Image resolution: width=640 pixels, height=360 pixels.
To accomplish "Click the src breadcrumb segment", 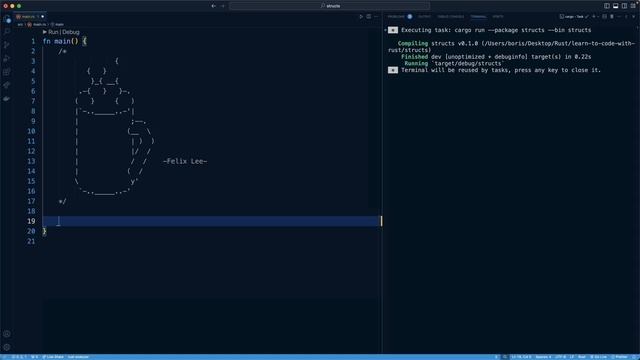I will pyautogui.click(x=20, y=24).
